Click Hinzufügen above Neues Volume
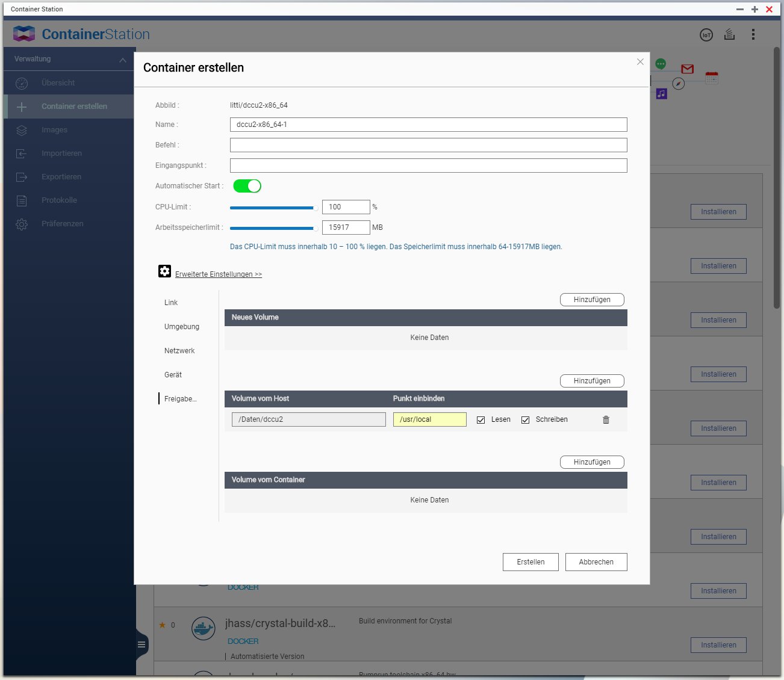This screenshot has width=784, height=680. [x=592, y=300]
